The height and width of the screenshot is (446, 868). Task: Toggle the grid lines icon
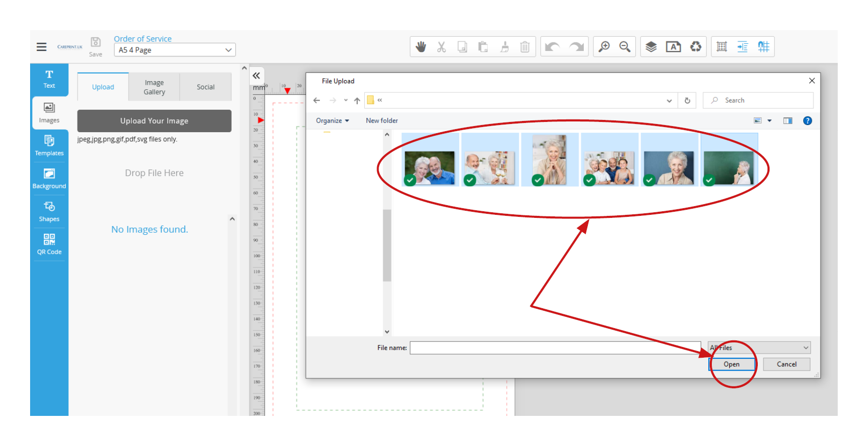tap(722, 47)
